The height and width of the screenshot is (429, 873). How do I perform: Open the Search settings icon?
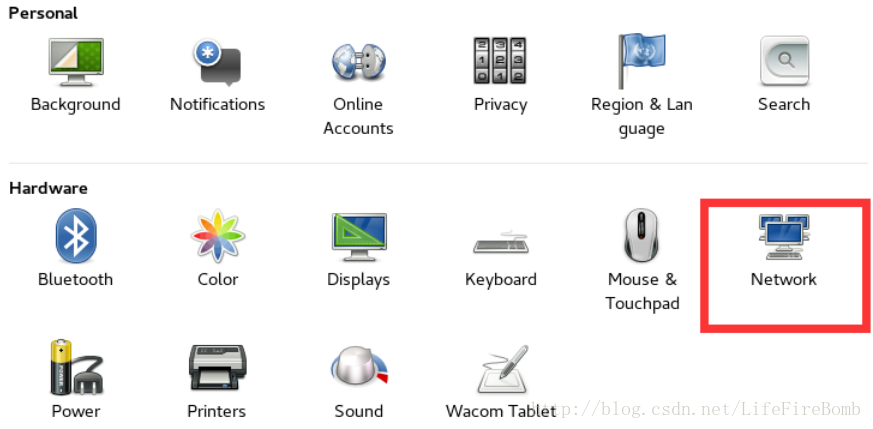(784, 61)
